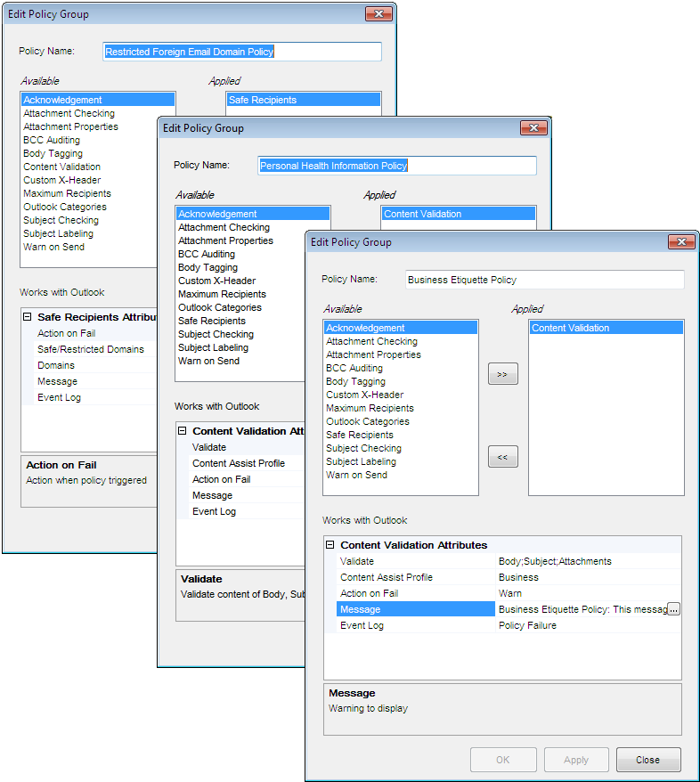Collapse Content Validation Att group in Personal Health window
700x782 pixels.
[x=183, y=431]
